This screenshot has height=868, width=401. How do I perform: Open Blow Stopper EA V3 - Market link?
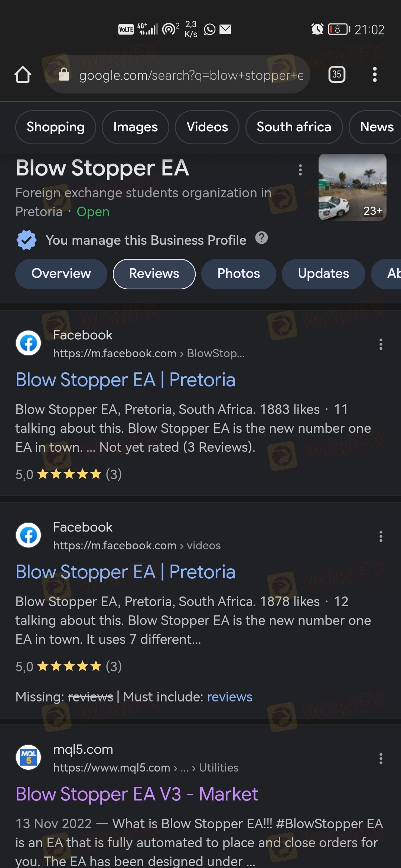[x=137, y=794]
